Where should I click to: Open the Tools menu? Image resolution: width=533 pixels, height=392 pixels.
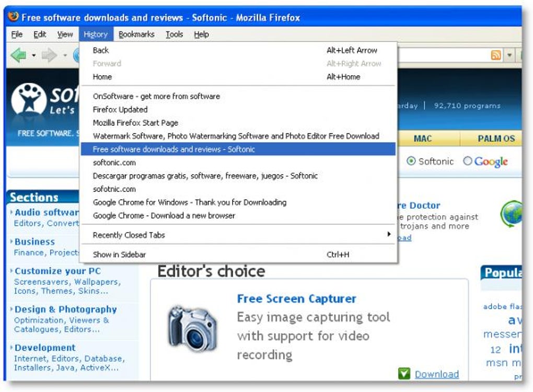[x=174, y=34]
